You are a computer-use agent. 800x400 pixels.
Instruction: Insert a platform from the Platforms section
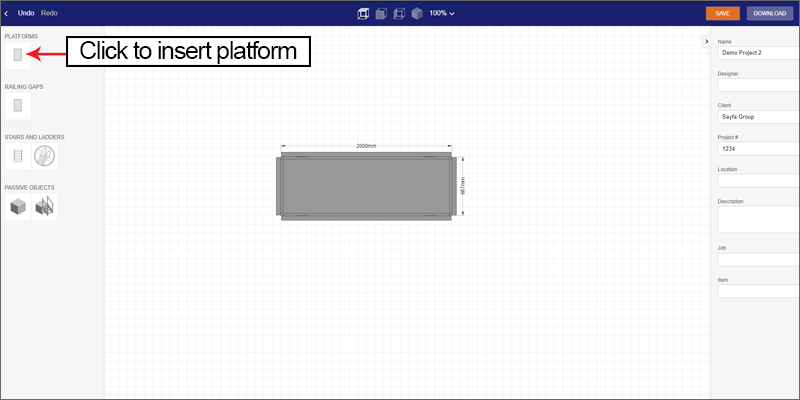17,54
